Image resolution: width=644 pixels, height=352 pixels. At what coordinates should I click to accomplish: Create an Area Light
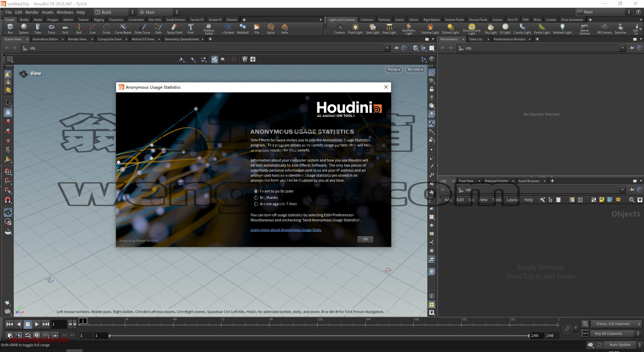click(389, 29)
